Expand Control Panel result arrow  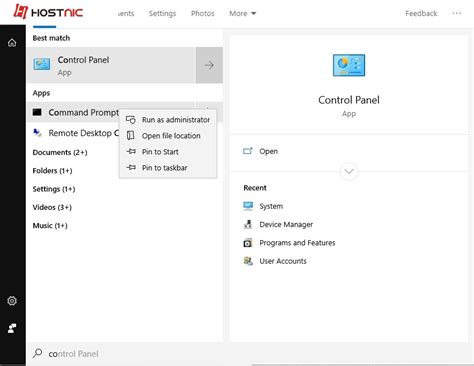[209, 65]
